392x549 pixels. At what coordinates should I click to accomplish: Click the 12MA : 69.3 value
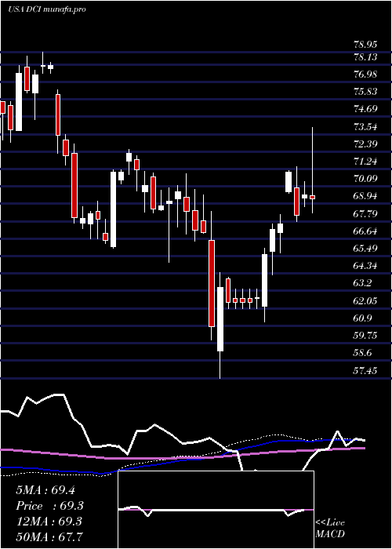coord(49,522)
